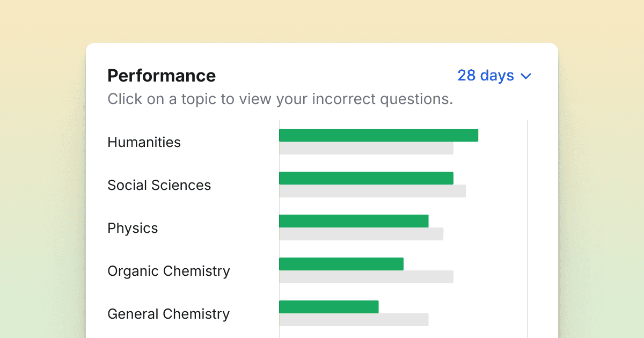644x338 pixels.
Task: Click the 28 days blue text
Action: point(486,76)
